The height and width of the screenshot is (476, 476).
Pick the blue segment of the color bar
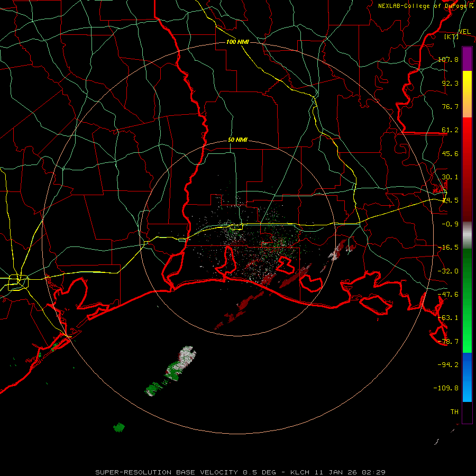click(467, 377)
